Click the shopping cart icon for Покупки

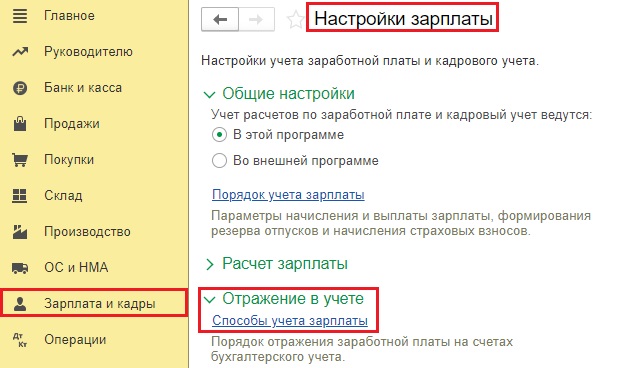click(20, 160)
